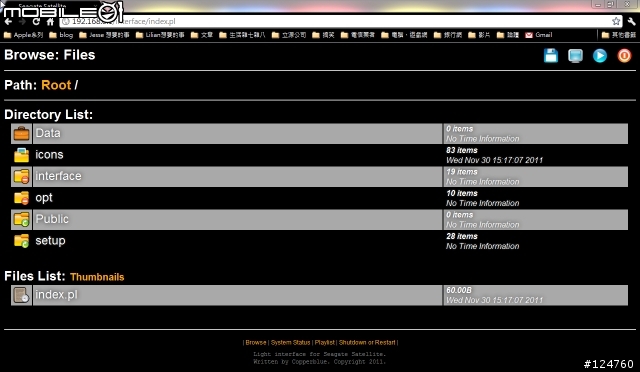The height and width of the screenshot is (372, 640).
Task: Click the '10 items' text
Action: tap(462, 194)
